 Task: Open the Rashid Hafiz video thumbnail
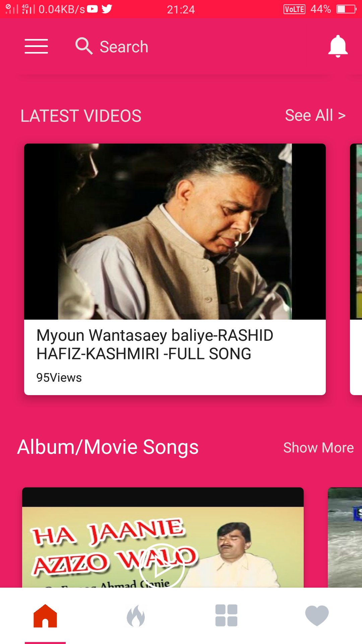point(175,231)
